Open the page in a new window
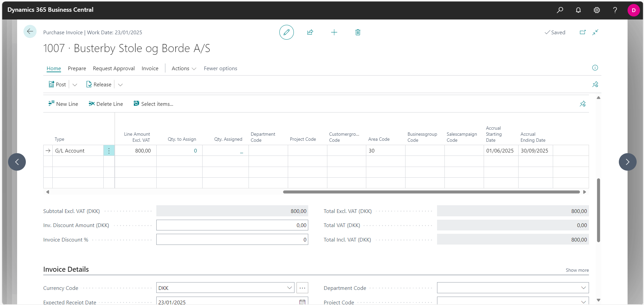Screen dimensions: 644x305 coord(583,32)
